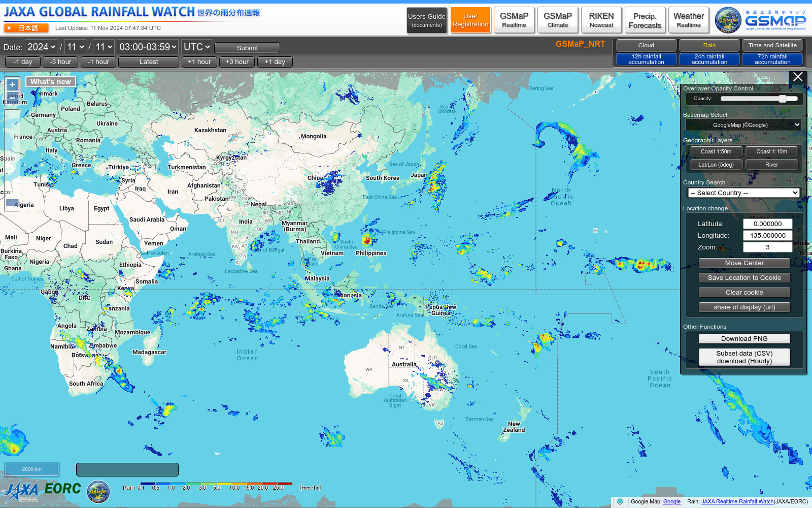Toggle Time and Satellite layer

pos(772,45)
